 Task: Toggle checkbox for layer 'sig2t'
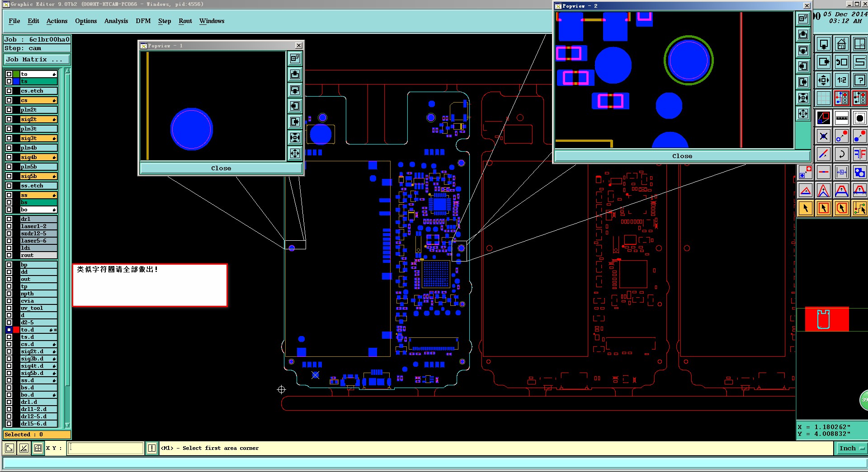pos(9,119)
